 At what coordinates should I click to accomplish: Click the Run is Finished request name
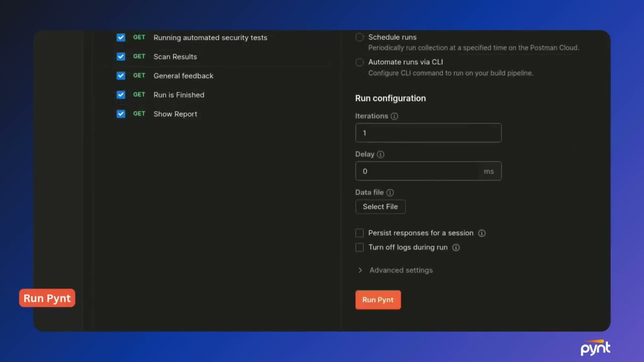point(179,95)
